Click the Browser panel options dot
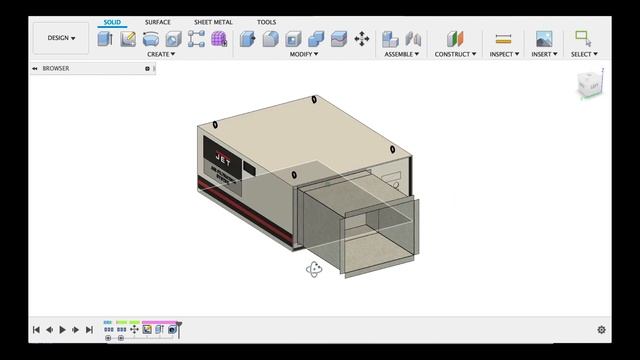The height and width of the screenshot is (360, 640). pos(147,69)
